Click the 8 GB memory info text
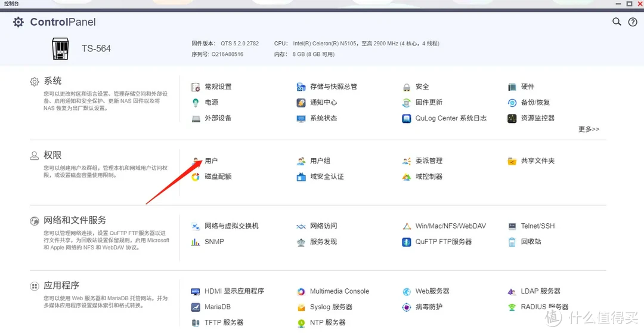 point(314,54)
